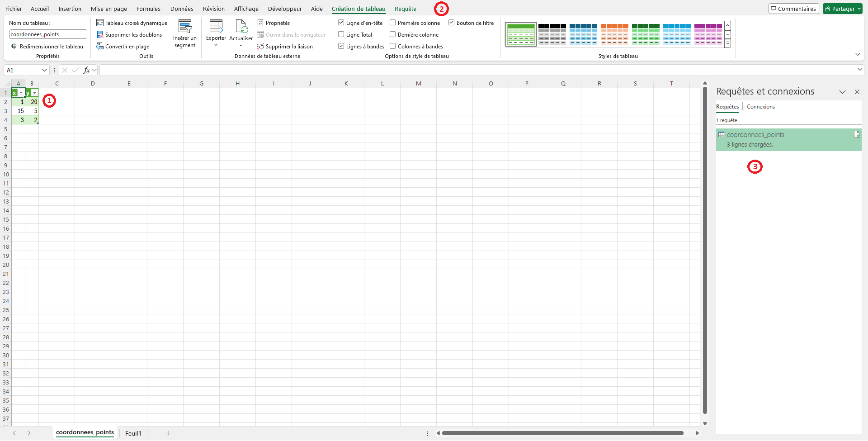
Task: Click the horizontal scrollbar thumb
Action: (x=563, y=433)
